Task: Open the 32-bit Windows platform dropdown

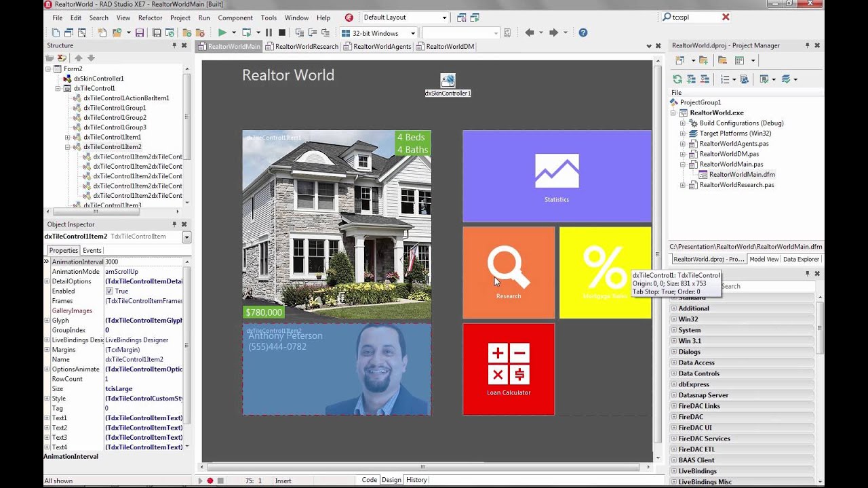Action: click(412, 33)
